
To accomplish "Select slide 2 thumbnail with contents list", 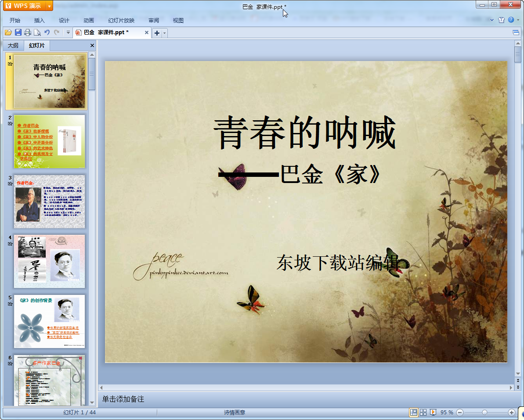I will pos(50,142).
